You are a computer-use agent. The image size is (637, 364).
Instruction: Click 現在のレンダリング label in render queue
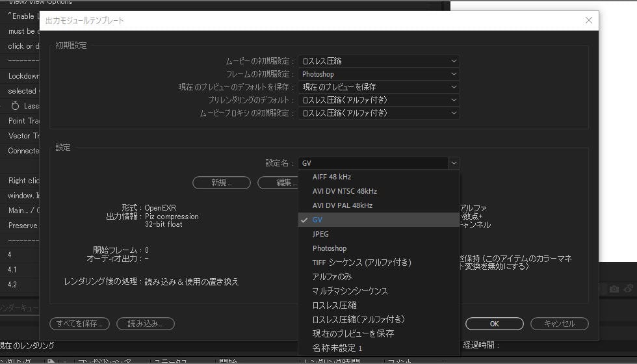27,346
